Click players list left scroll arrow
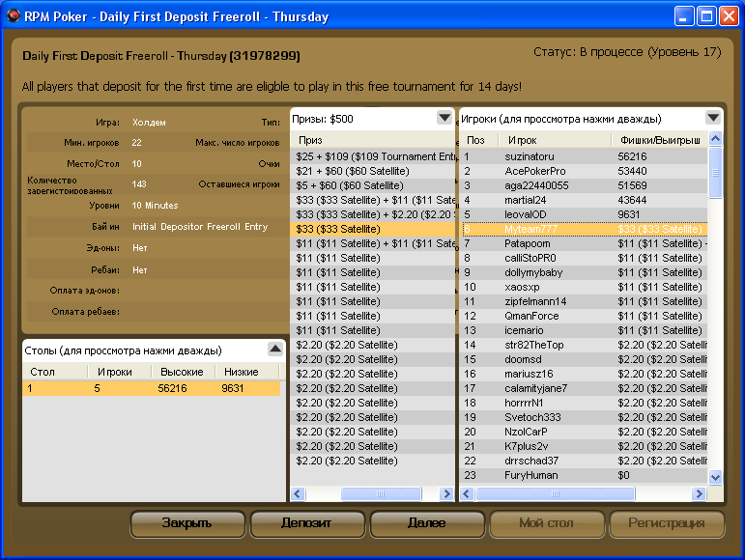Image resolution: width=745 pixels, height=560 pixels. point(467,493)
